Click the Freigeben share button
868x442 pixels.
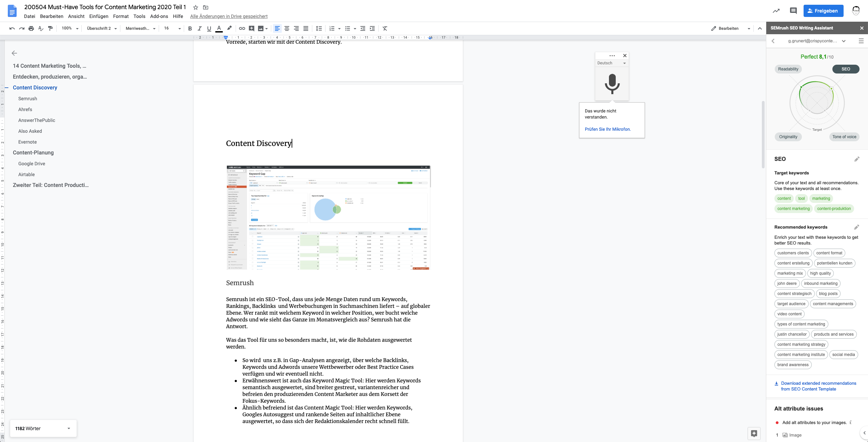click(823, 11)
